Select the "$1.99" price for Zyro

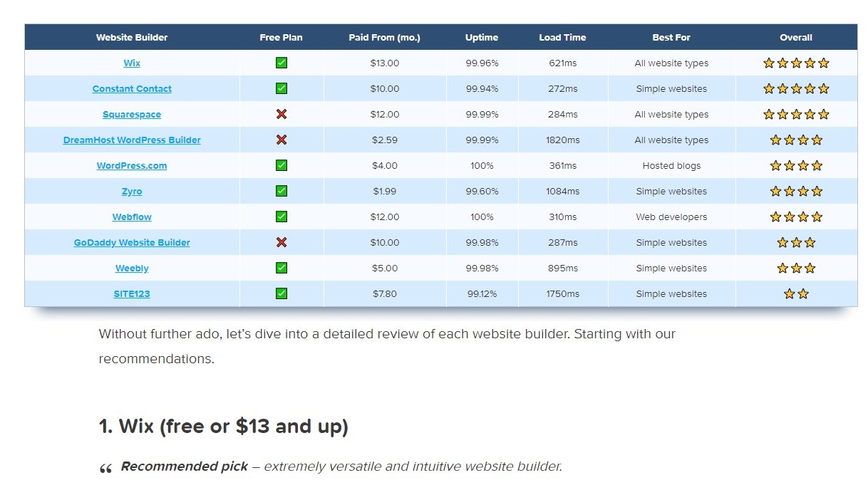[x=385, y=192]
